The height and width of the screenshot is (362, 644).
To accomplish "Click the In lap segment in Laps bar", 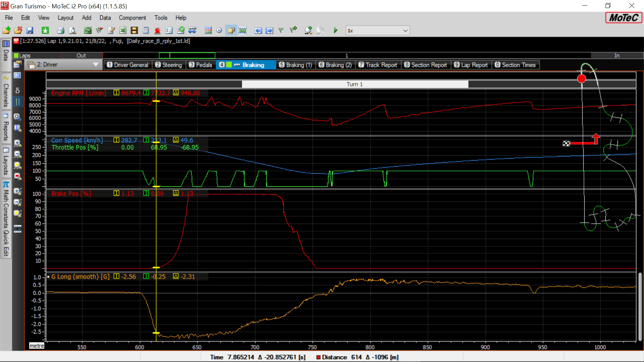I will click(617, 56).
